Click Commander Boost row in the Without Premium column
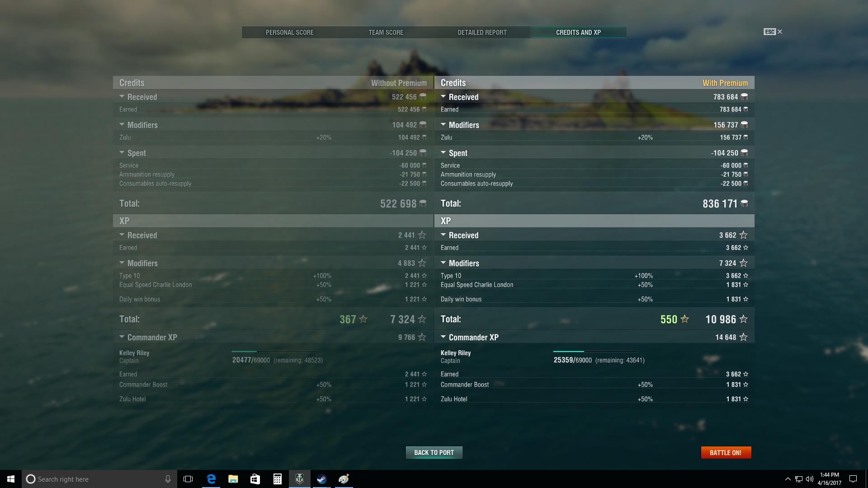This screenshot has height=488, width=868. pos(273,385)
